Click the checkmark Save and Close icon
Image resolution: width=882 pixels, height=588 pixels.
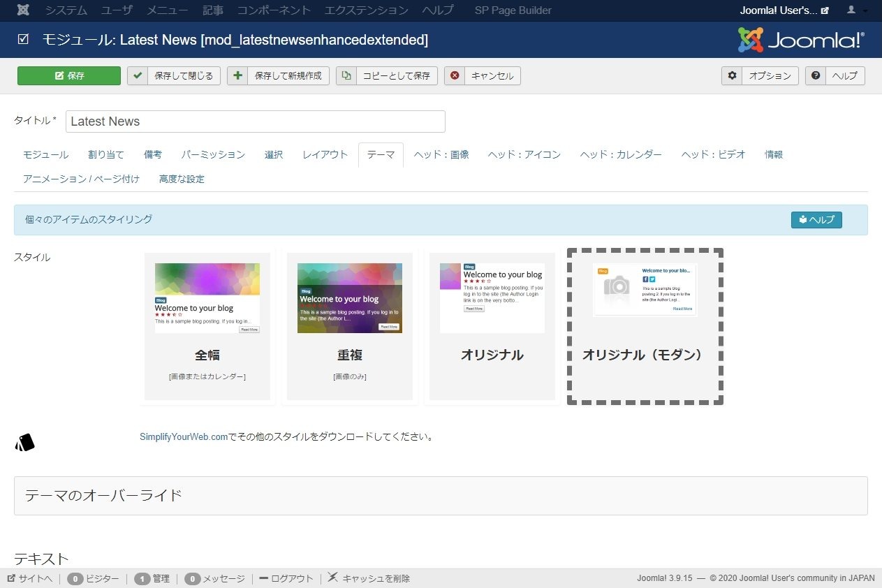click(x=138, y=76)
